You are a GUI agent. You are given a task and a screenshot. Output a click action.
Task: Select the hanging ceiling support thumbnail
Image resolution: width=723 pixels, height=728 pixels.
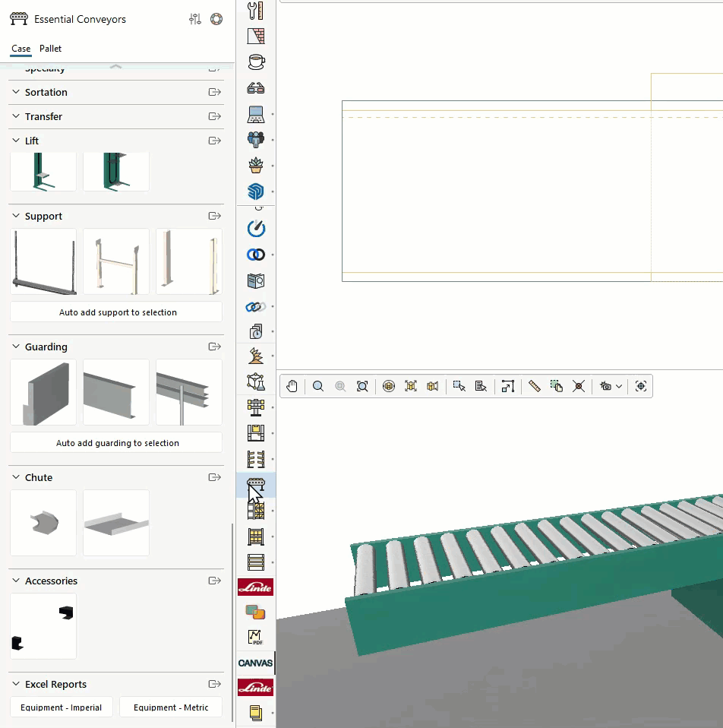(43, 261)
